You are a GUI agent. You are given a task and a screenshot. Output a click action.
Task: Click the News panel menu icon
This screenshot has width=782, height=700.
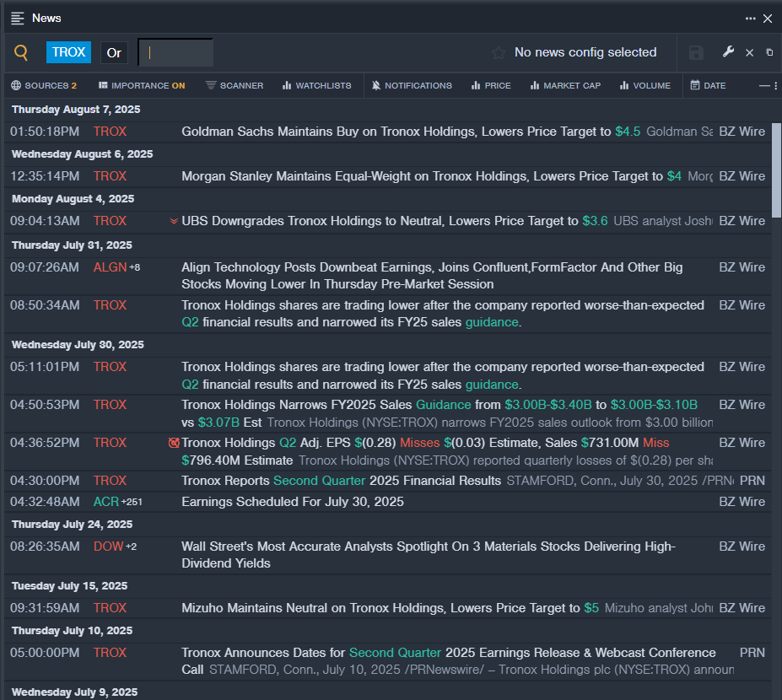pyautogui.click(x=18, y=19)
